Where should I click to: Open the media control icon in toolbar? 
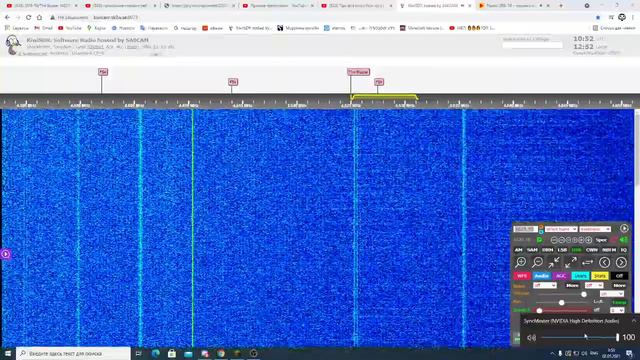[x=611, y=18]
